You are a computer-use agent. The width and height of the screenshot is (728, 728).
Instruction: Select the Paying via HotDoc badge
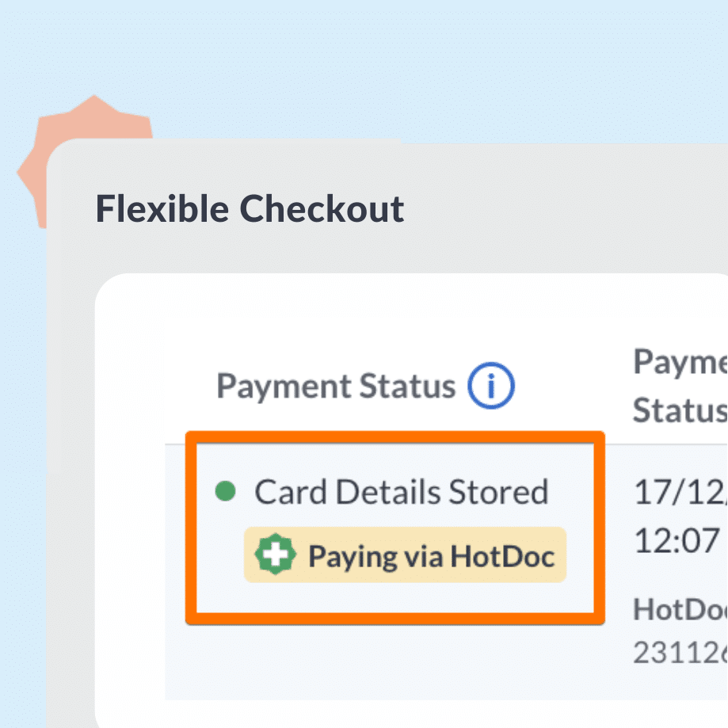[405, 555]
